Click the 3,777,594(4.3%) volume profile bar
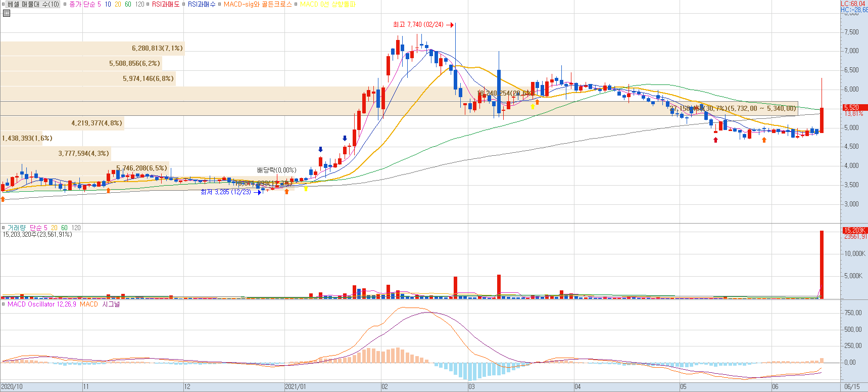Screen dimensions: 868x392 56,154
